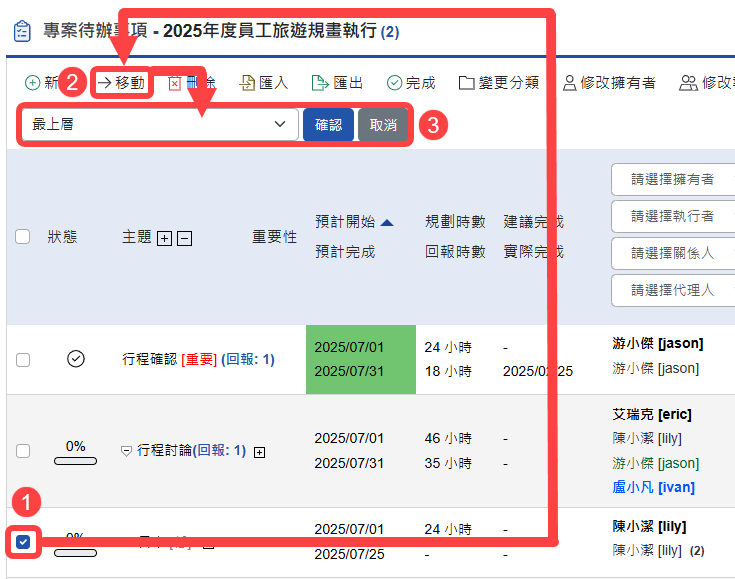Click the 變更分類 folder button

coord(499,83)
